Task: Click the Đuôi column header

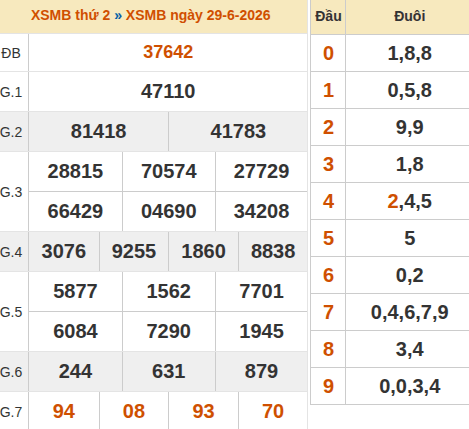Action: 410,16
